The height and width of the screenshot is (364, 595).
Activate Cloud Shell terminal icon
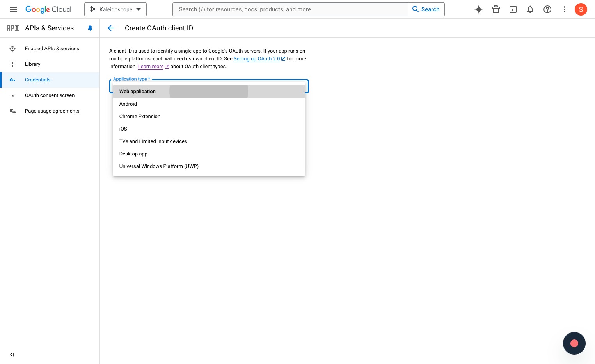tap(513, 9)
